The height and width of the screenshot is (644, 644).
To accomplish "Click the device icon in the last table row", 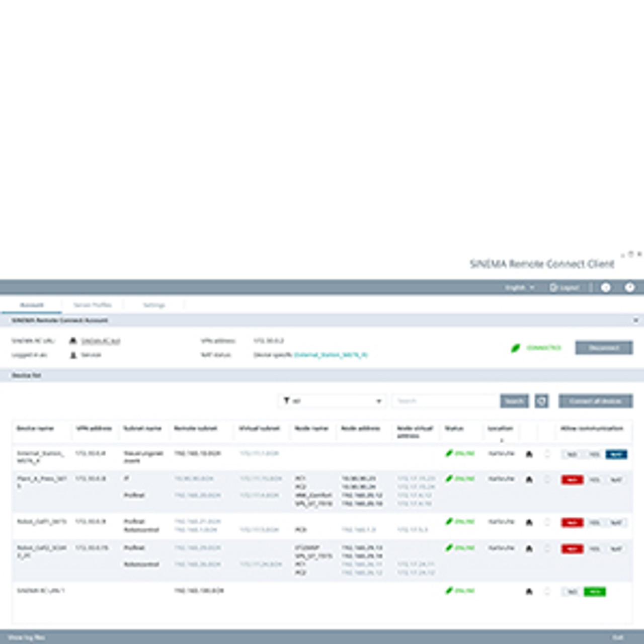I will tap(529, 592).
